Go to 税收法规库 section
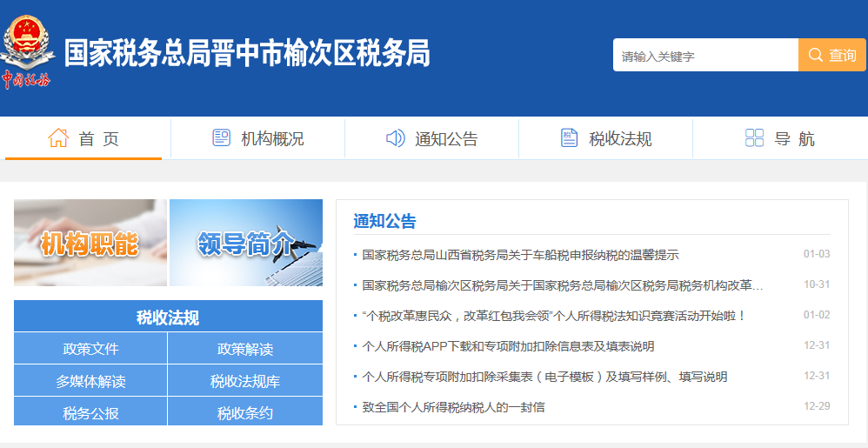This screenshot has width=868, height=448. pos(245,381)
